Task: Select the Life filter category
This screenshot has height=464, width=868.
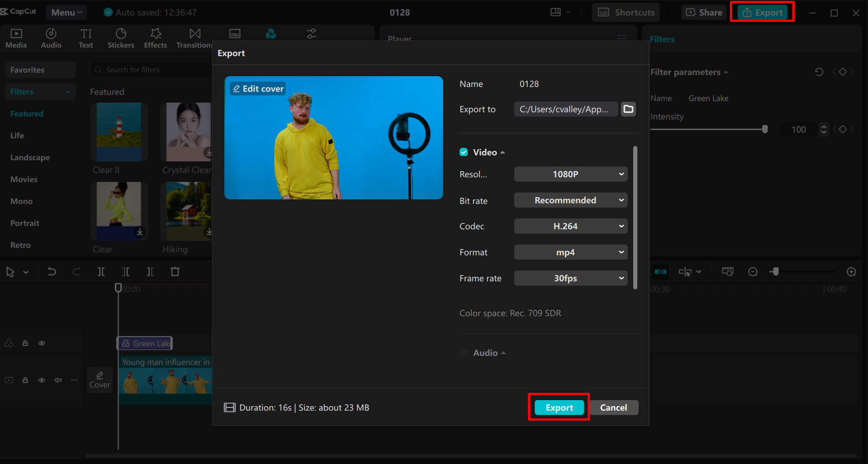Action: click(x=17, y=136)
